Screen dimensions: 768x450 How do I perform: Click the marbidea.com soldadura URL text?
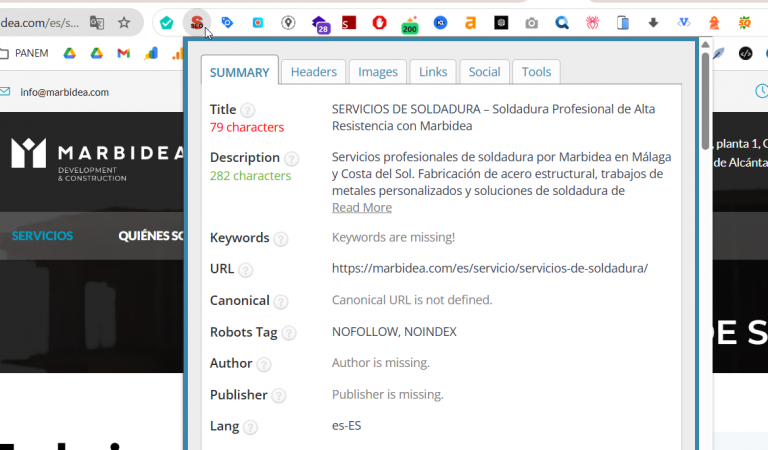490,268
